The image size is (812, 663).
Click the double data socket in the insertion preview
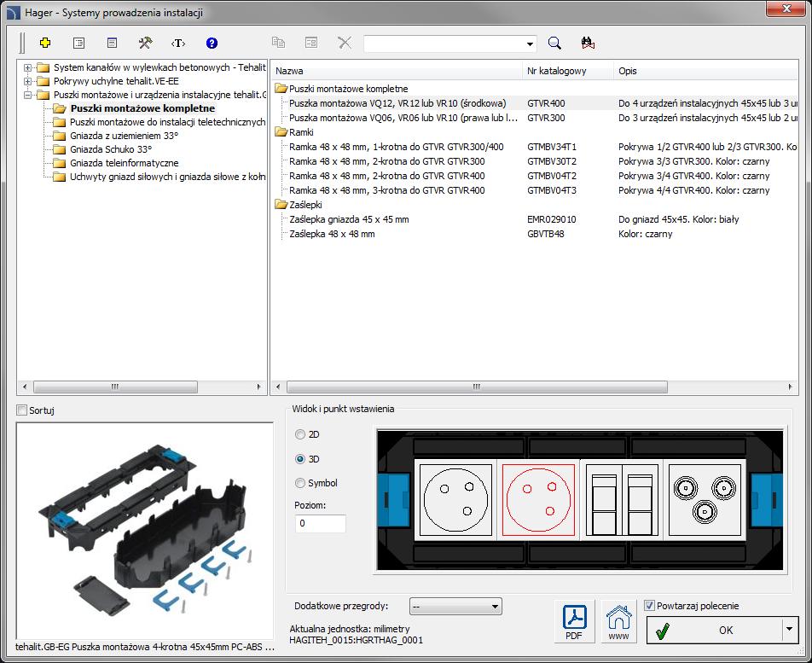622,500
